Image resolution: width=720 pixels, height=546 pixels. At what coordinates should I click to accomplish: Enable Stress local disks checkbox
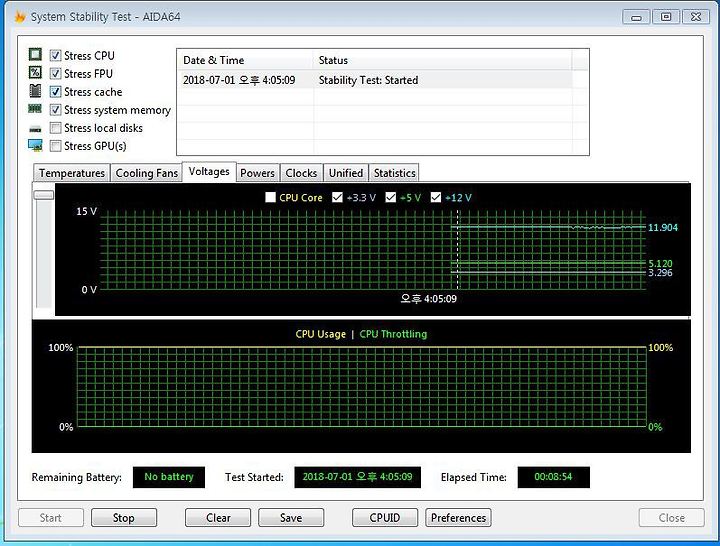tap(56, 128)
